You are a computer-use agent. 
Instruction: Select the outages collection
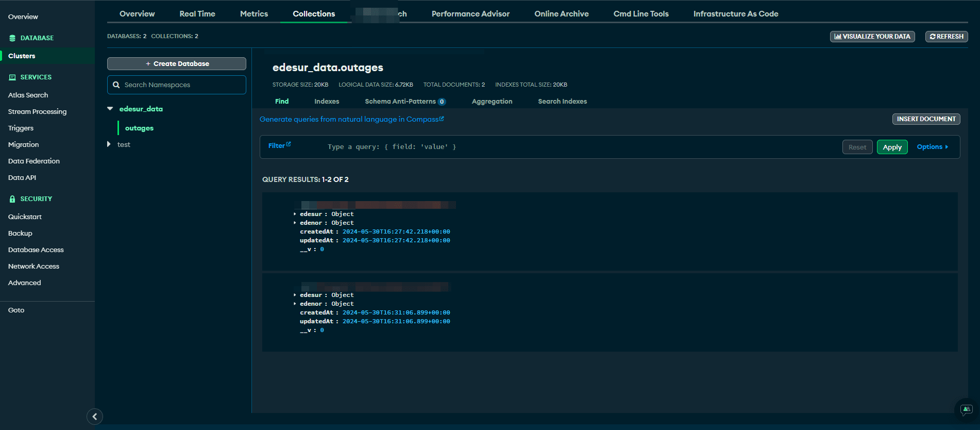tap(139, 128)
